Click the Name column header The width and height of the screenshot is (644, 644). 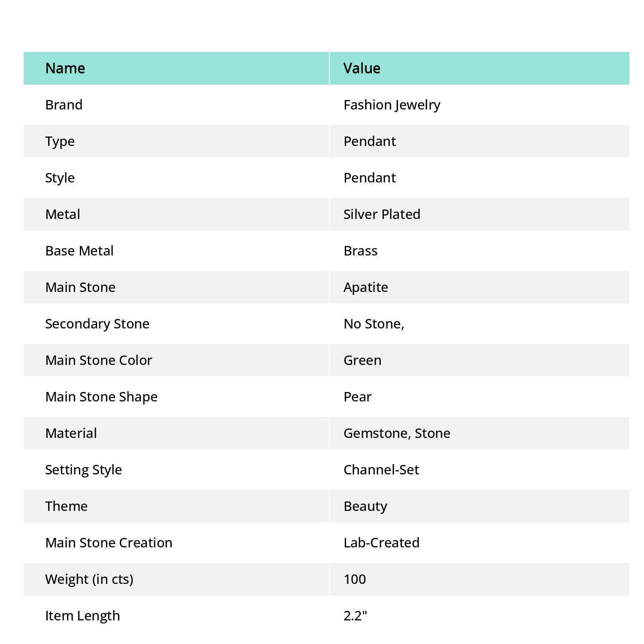[65, 68]
